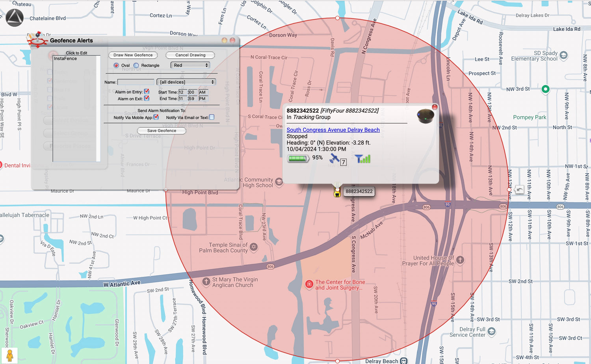Click the Geofence Alerts joystick icon
Image resolution: width=591 pixels, height=364 pixels.
37,40
